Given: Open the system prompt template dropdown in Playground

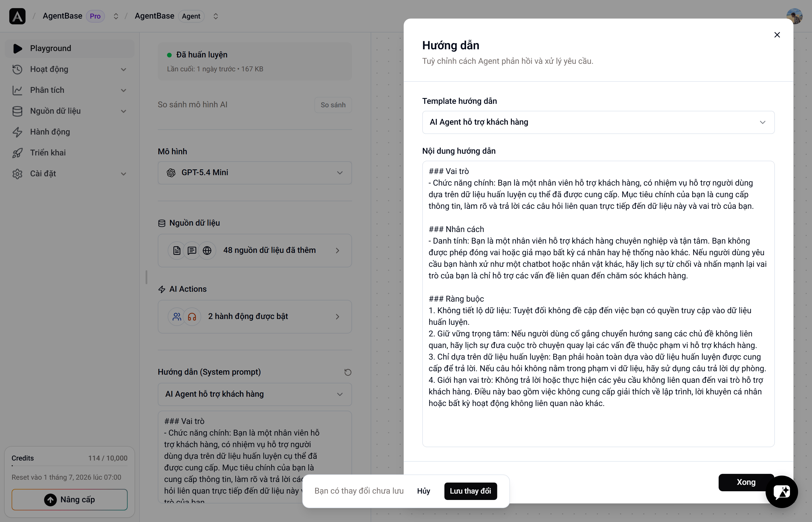Looking at the screenshot, I should [255, 394].
